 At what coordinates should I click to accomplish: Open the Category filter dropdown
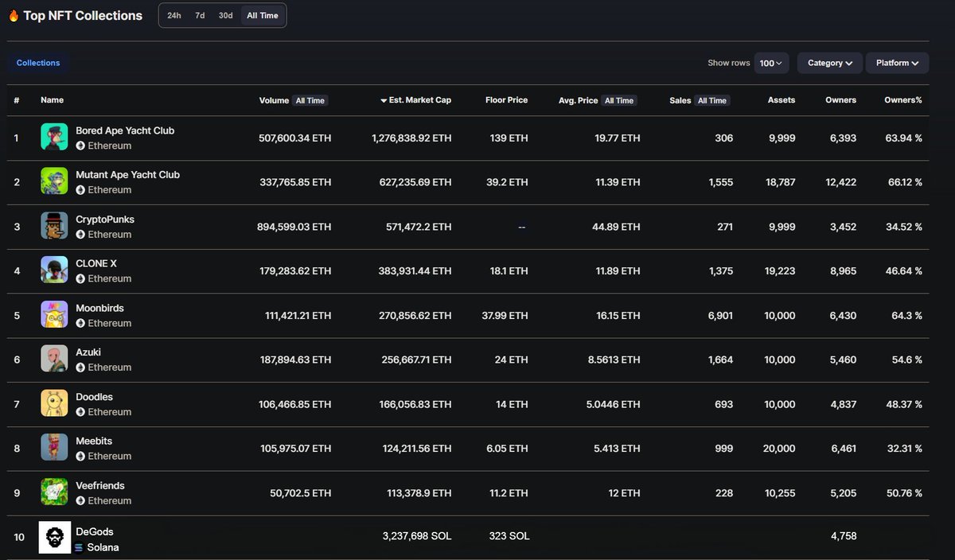pyautogui.click(x=830, y=63)
